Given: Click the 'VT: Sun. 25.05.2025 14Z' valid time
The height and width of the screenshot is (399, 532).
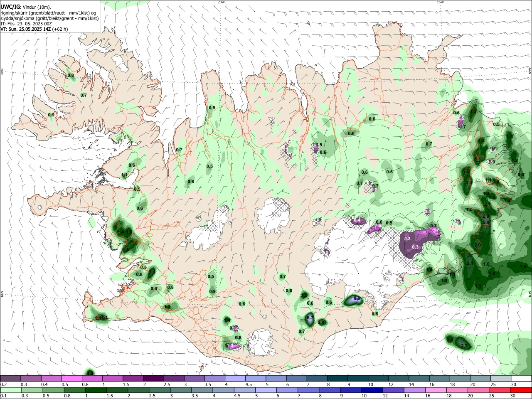Looking at the screenshot, I should [x=26, y=29].
